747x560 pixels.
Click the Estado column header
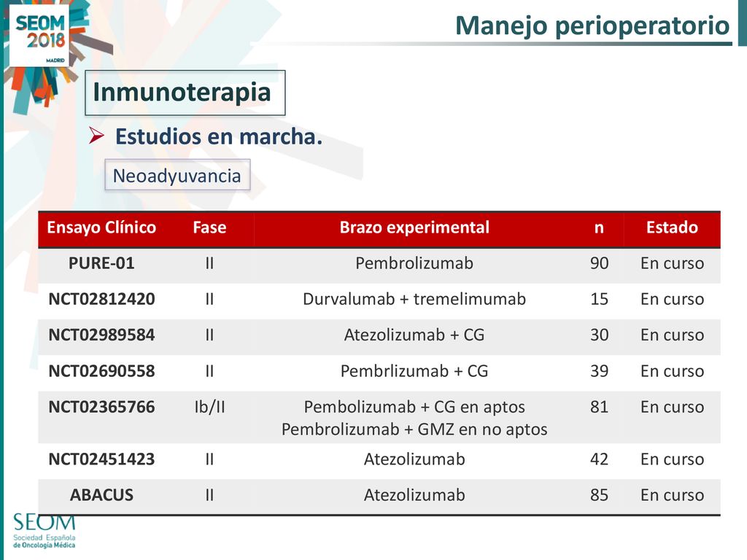click(x=672, y=227)
